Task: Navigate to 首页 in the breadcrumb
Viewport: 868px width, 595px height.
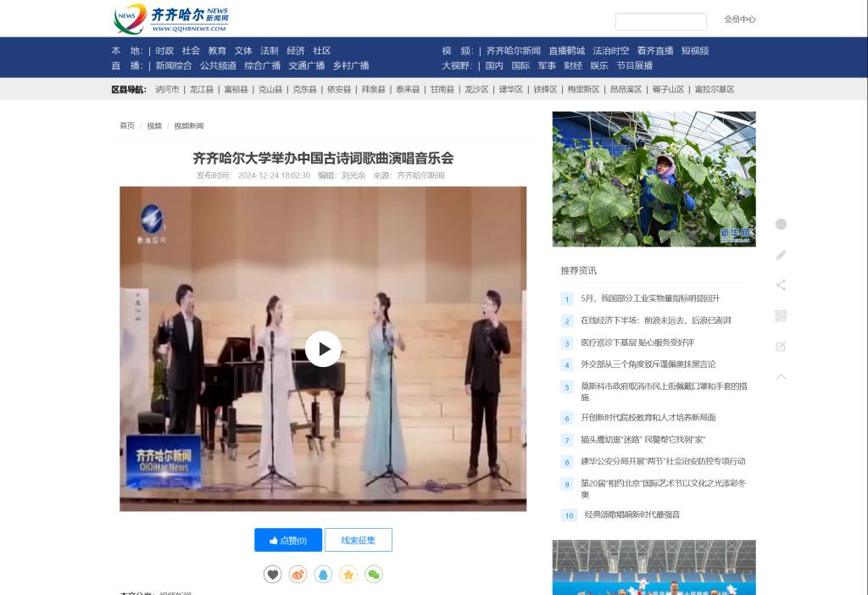Action: 127,125
